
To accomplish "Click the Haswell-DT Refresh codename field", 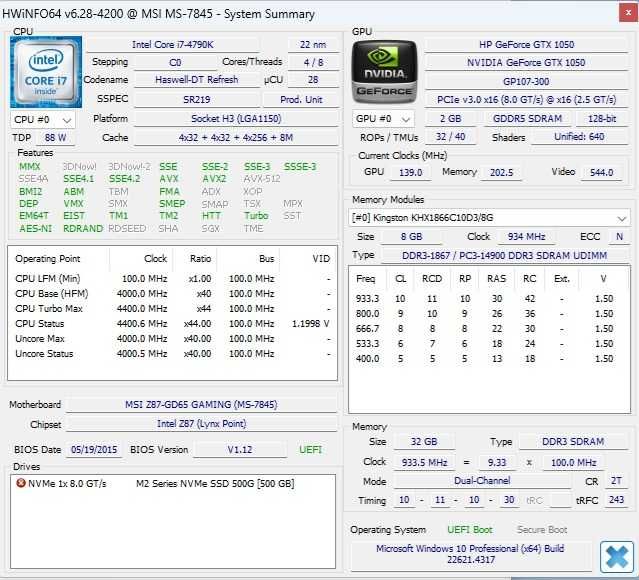I will click(x=196, y=80).
